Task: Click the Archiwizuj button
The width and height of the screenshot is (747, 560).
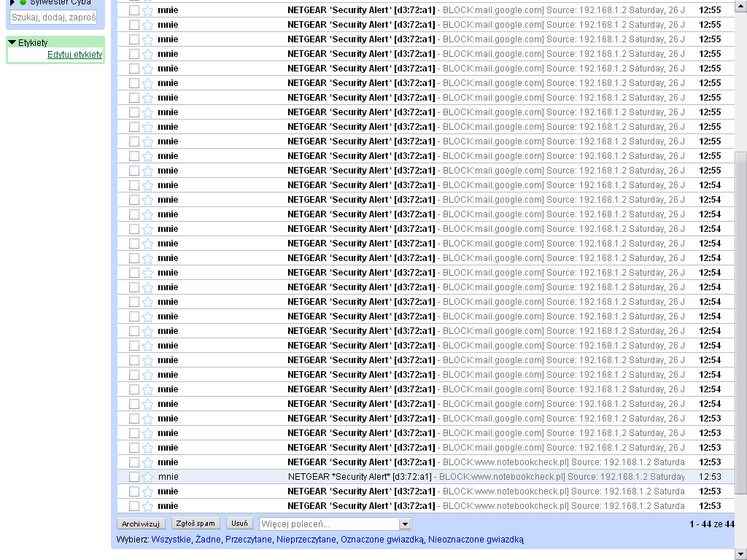Action: 141,524
